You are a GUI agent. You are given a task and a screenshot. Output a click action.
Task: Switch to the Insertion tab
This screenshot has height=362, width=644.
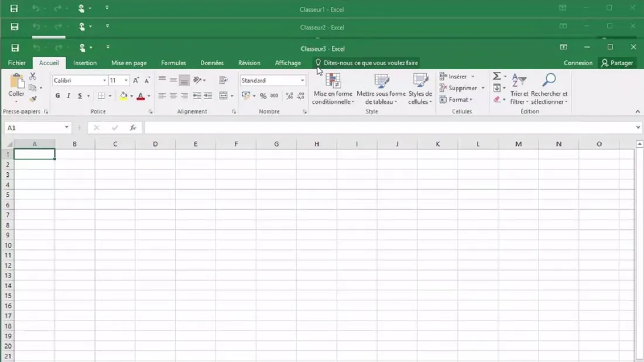pyautogui.click(x=85, y=63)
